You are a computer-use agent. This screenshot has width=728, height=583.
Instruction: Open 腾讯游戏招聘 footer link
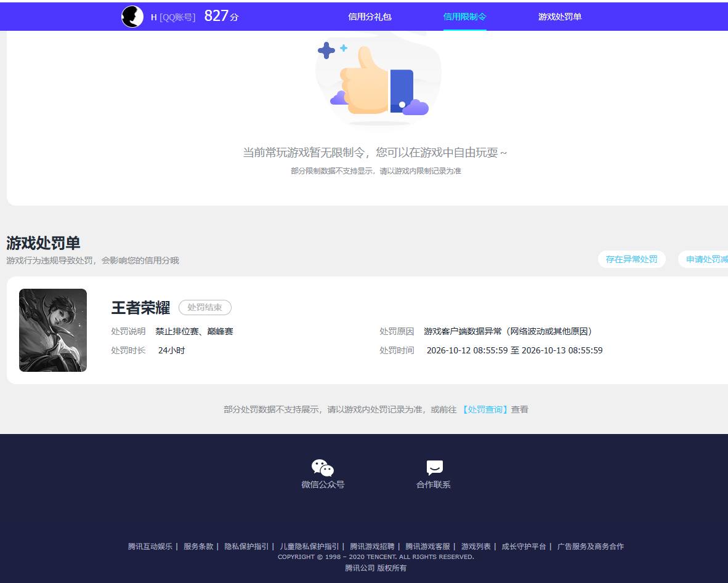click(x=372, y=546)
